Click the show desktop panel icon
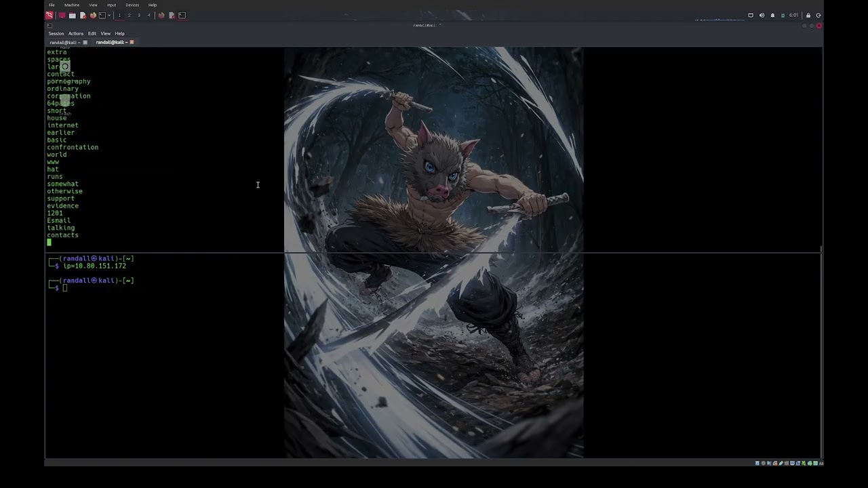This screenshot has height=488, width=868. click(62, 15)
